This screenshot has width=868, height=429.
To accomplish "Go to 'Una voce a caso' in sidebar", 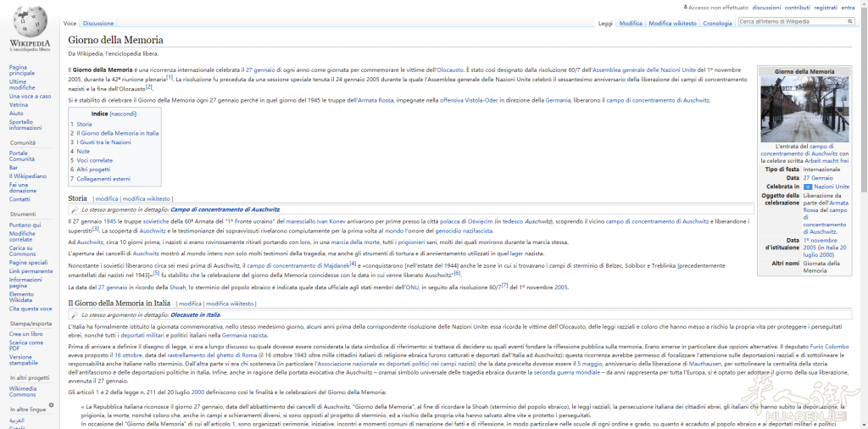I will coord(30,96).
